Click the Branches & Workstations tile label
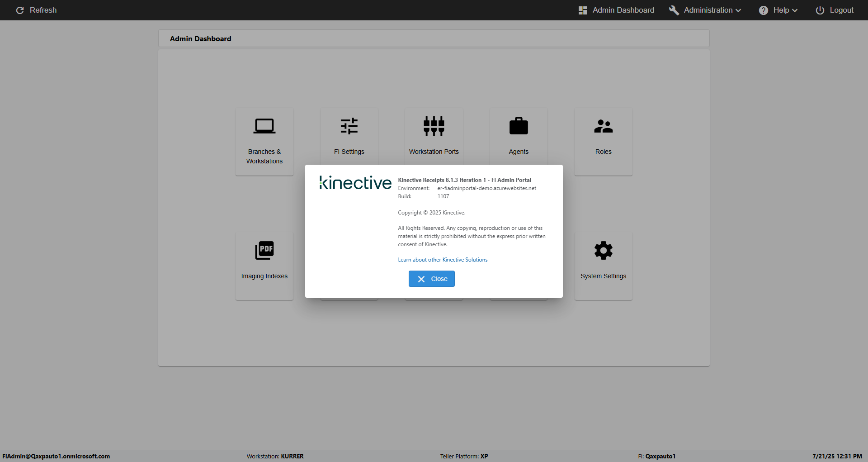This screenshot has width=868, height=462. (264, 157)
